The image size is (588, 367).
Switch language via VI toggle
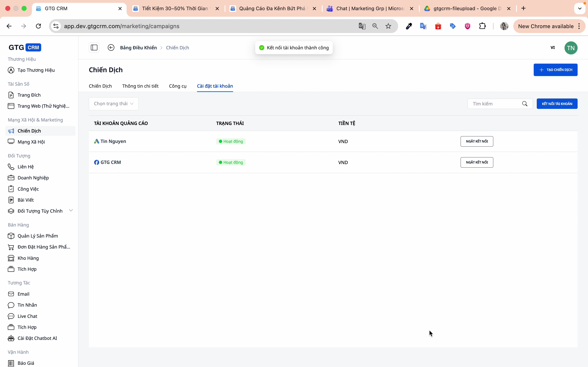pos(553,48)
